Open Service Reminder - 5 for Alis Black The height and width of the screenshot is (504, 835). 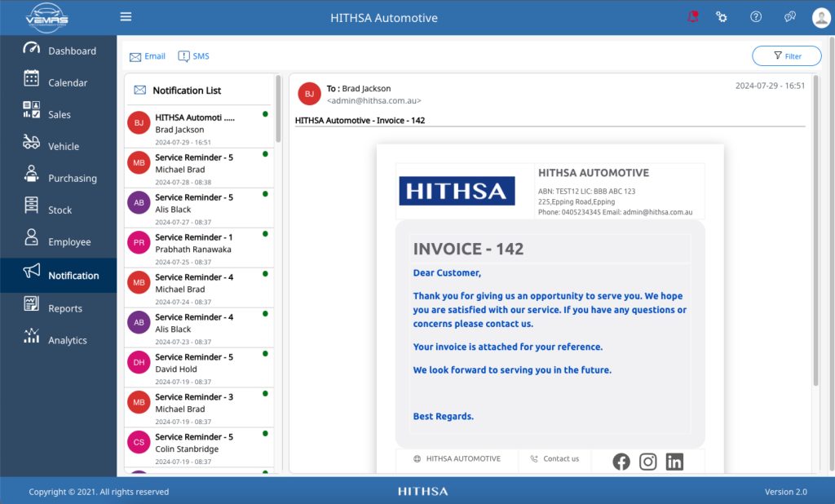tap(199, 208)
